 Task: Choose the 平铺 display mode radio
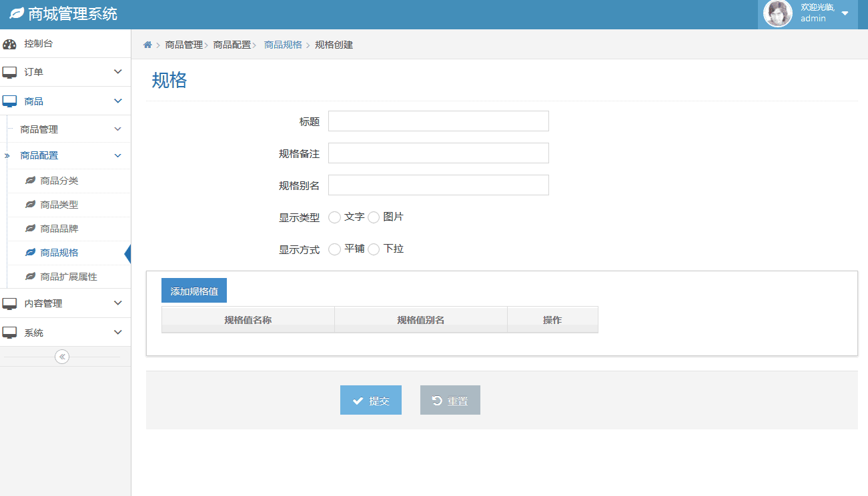coord(335,249)
